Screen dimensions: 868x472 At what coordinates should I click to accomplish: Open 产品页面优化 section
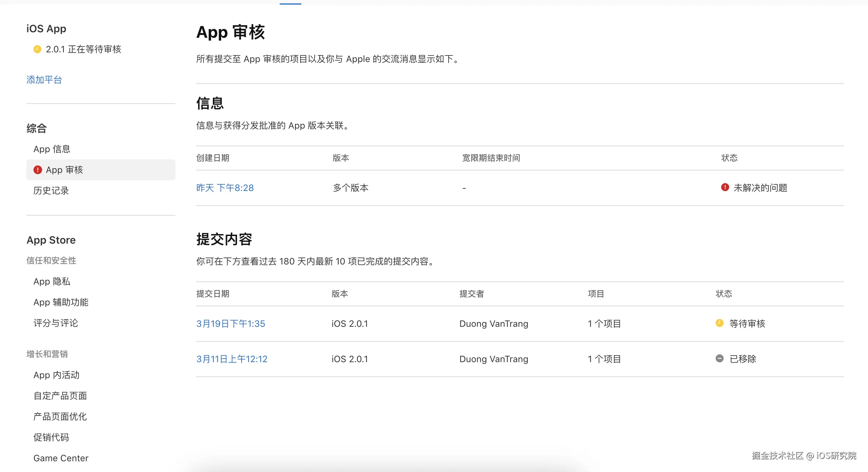coord(60,417)
